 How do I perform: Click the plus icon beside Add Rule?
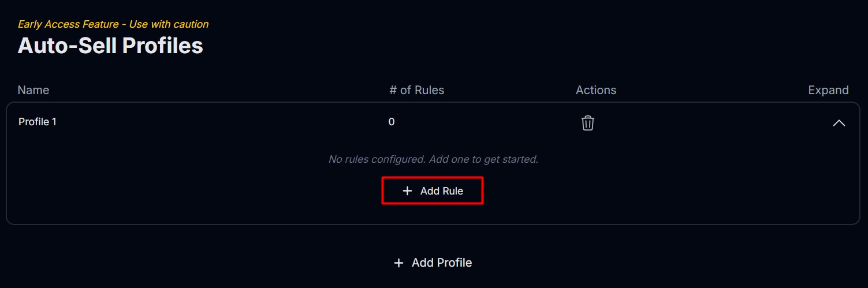(x=407, y=191)
